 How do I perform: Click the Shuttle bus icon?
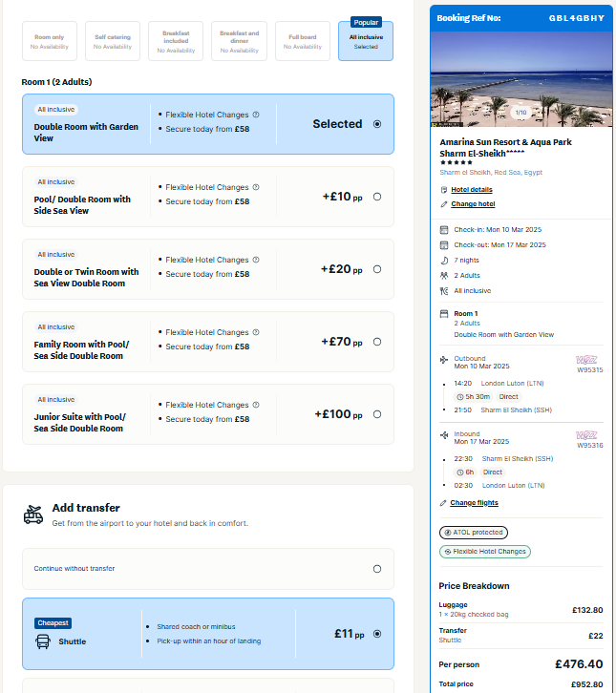point(43,641)
